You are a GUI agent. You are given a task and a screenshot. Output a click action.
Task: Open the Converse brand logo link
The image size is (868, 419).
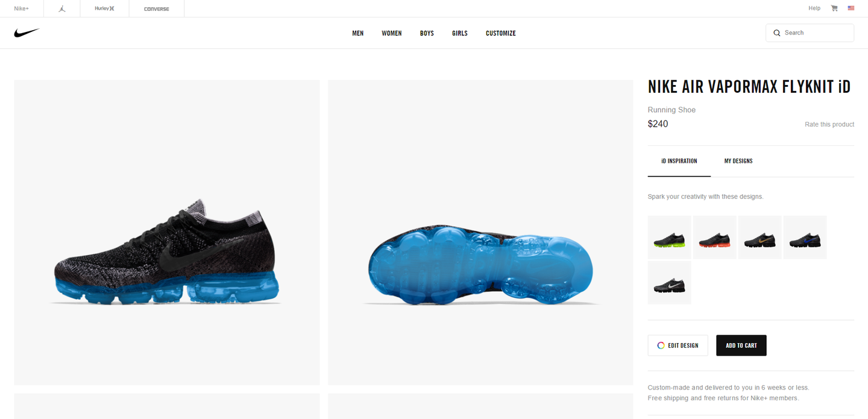(157, 9)
